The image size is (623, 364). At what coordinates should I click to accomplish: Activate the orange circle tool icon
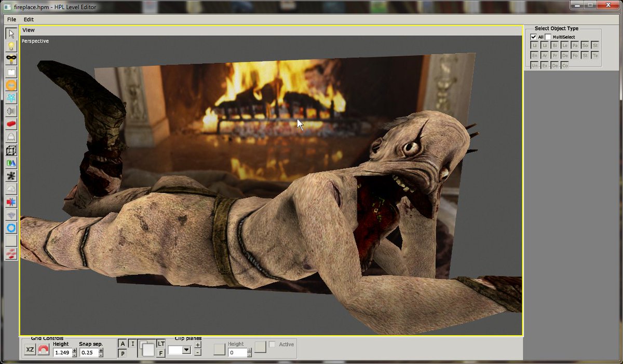[x=11, y=86]
